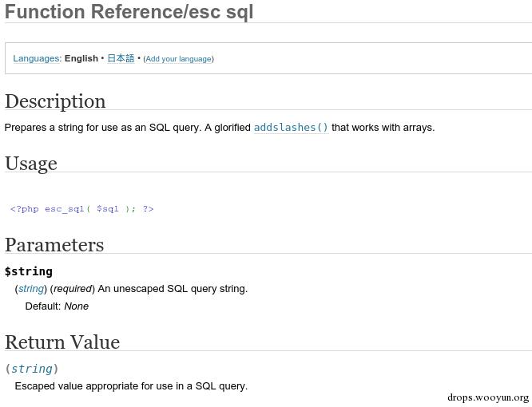Click the Function Reference/esc sql page title
The height and width of the screenshot is (407, 532).
pyautogui.click(x=129, y=12)
